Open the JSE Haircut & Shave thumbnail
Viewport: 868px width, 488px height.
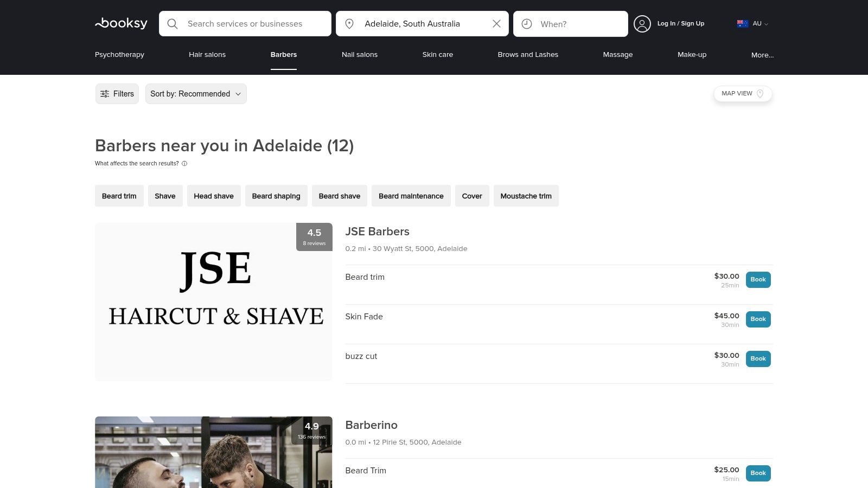click(214, 302)
